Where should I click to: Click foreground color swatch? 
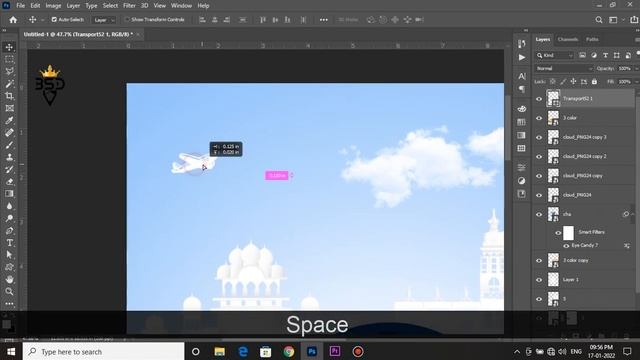tap(7, 324)
